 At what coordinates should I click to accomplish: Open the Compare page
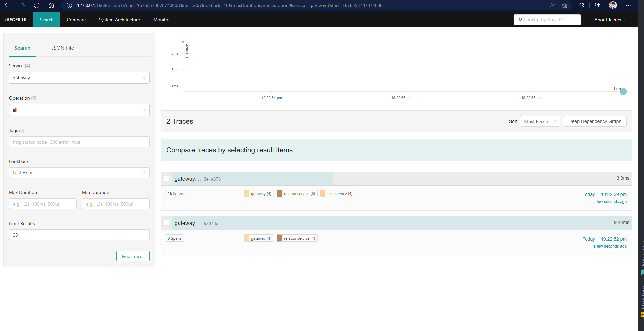pos(76,20)
